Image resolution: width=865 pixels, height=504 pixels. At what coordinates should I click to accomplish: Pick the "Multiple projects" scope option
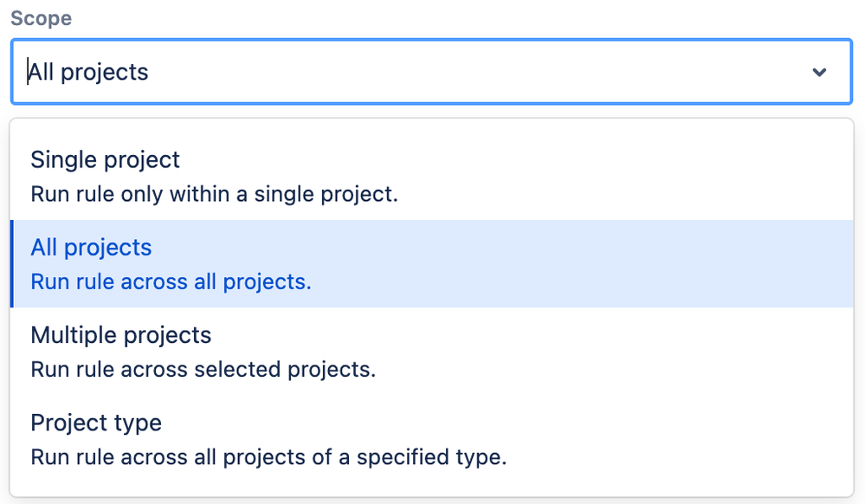click(x=121, y=335)
